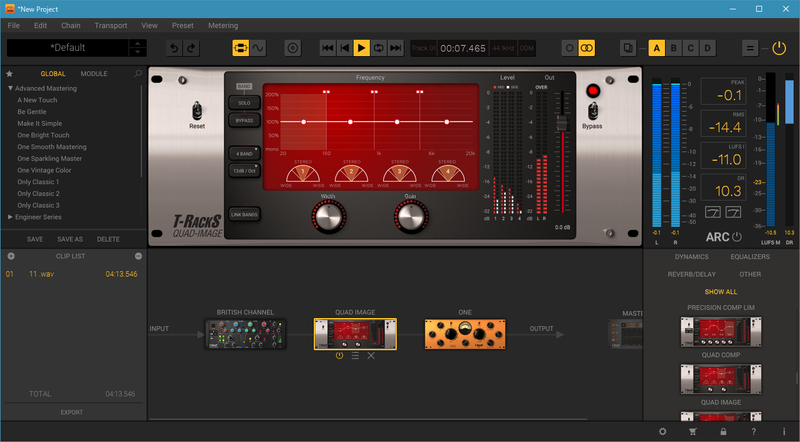Open the shop cart icon
This screenshot has height=442, width=800.
pyautogui.click(x=693, y=431)
